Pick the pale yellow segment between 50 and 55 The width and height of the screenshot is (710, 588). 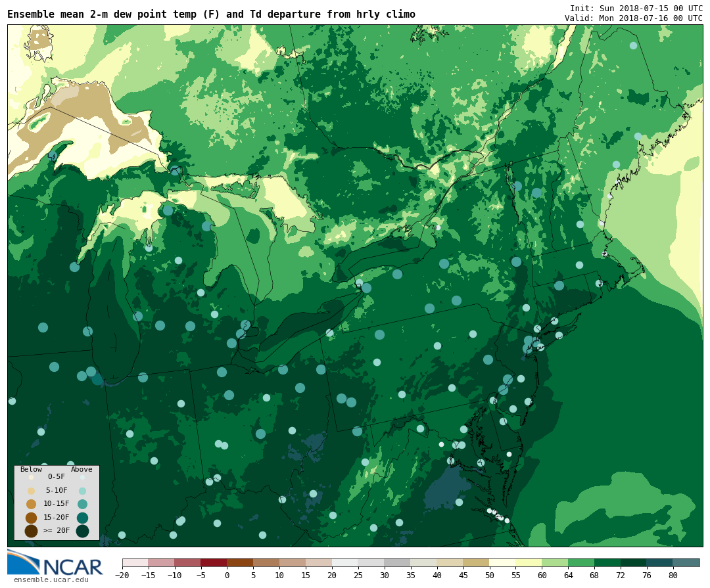click(x=503, y=562)
